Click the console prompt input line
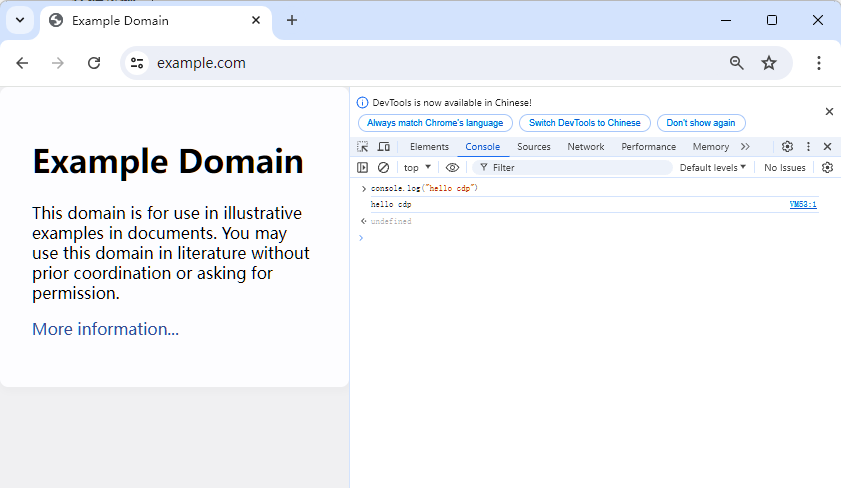This screenshot has width=841, height=488. [595, 238]
